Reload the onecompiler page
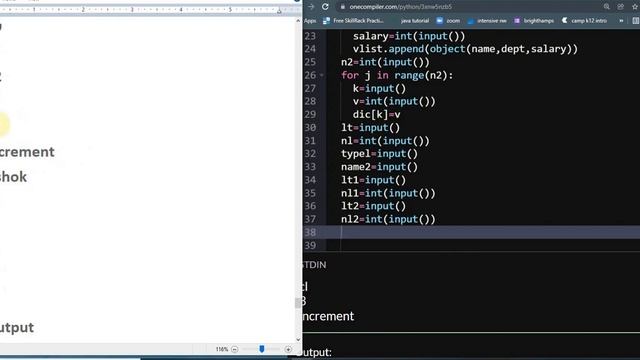 coord(325,7)
